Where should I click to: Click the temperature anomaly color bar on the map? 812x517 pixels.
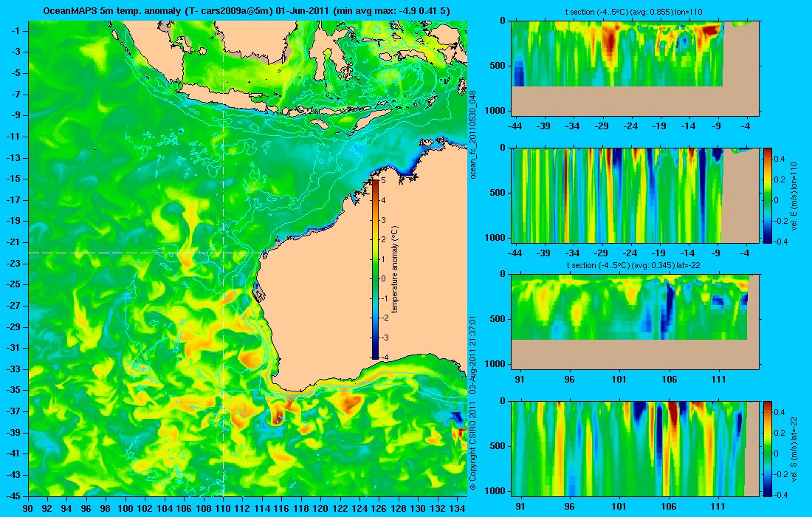click(375, 269)
